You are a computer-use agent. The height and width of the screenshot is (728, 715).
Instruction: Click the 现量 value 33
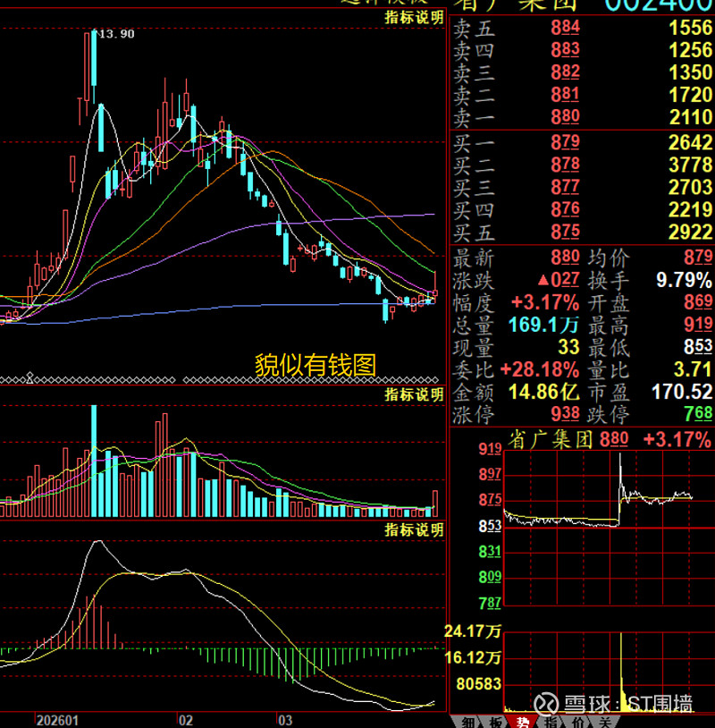pos(568,347)
